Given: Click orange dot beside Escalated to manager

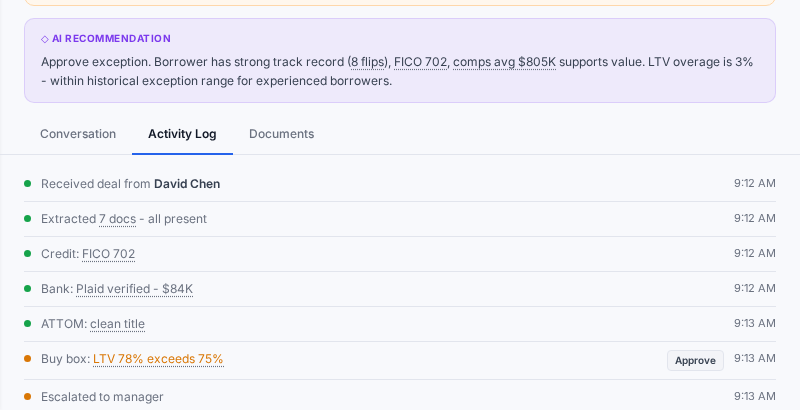Looking at the screenshot, I should pyautogui.click(x=28, y=397).
